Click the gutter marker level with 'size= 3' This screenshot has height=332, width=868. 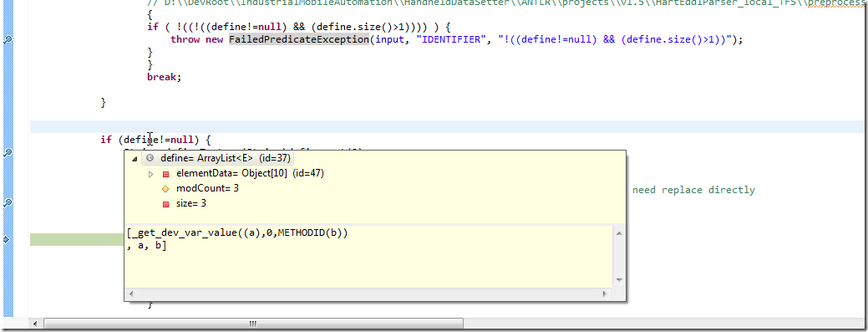[x=8, y=203]
